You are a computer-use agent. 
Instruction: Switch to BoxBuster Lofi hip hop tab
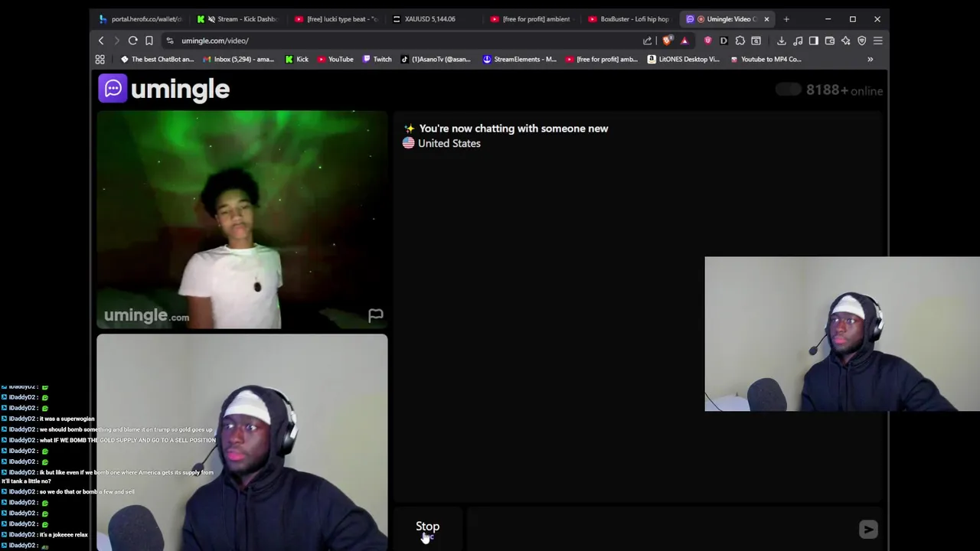tap(631, 19)
